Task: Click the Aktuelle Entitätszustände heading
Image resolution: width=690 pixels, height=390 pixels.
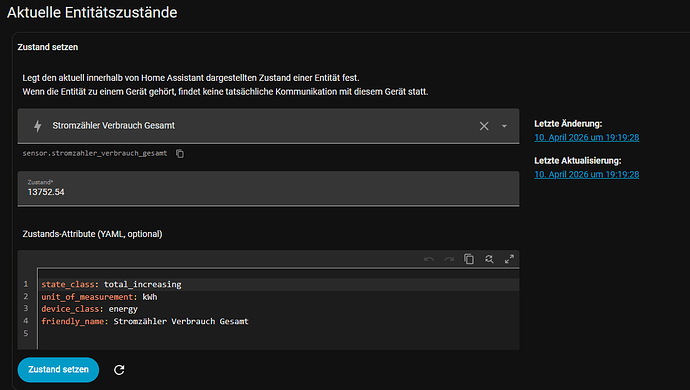Action: tap(92, 12)
